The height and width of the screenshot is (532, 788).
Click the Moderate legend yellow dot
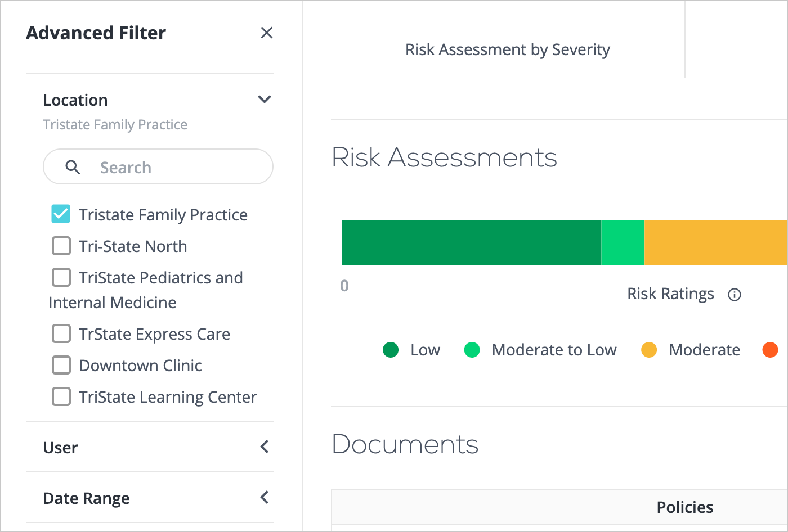tap(648, 350)
